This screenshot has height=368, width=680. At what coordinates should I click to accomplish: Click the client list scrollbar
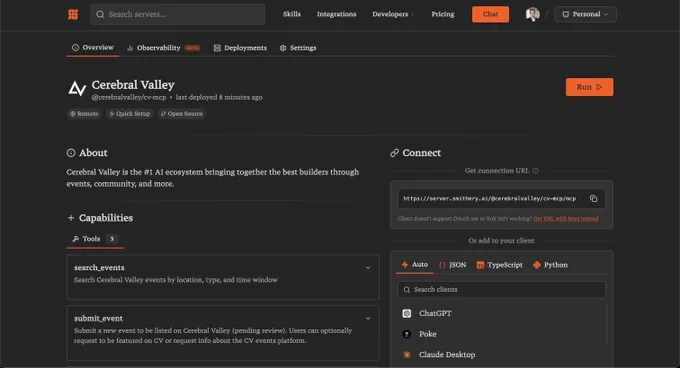pos(607,325)
